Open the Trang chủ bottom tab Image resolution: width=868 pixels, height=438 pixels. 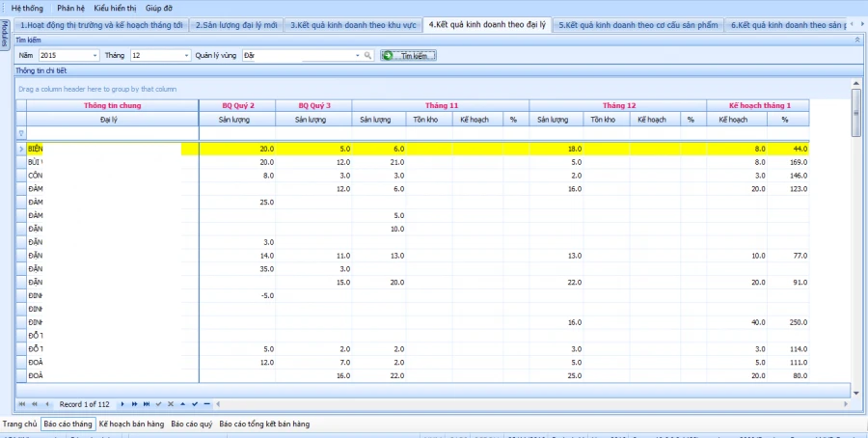[x=19, y=424]
